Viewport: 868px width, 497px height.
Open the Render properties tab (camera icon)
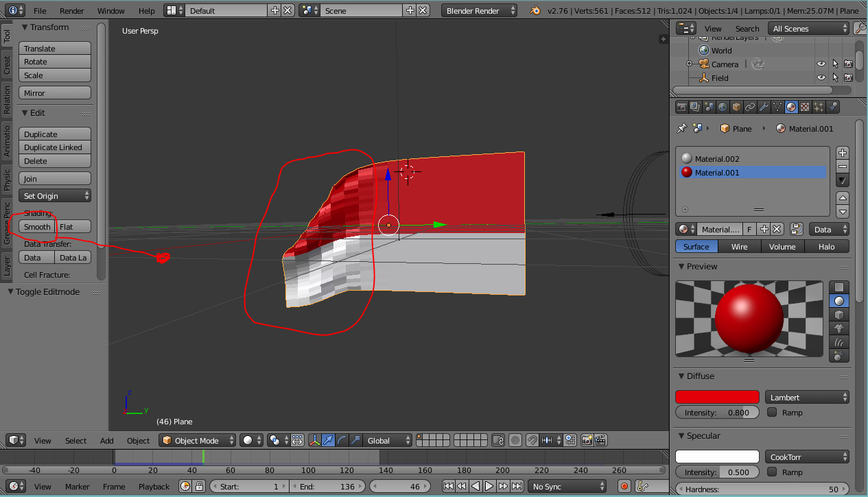tap(681, 107)
